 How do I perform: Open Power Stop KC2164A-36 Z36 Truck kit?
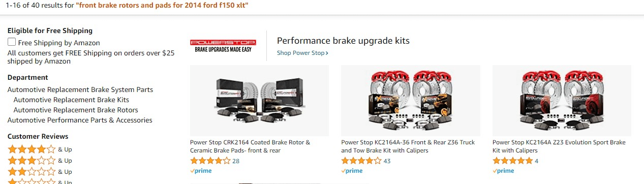(408, 146)
